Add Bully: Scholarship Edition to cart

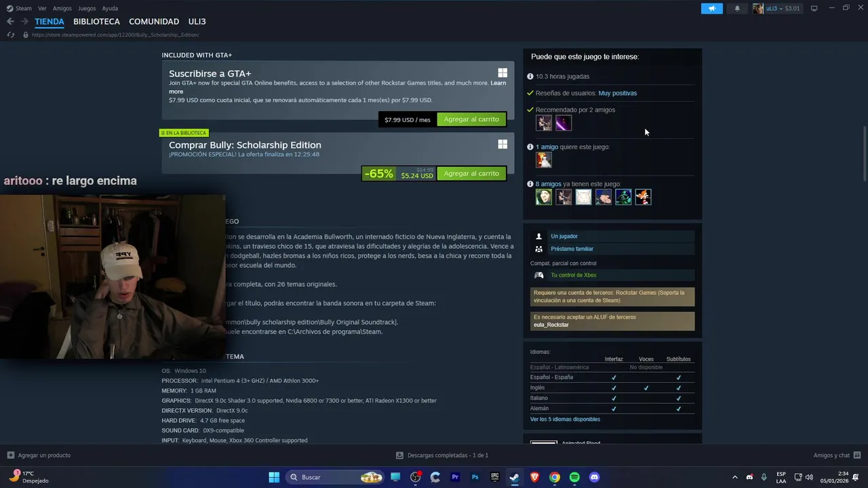coord(471,174)
